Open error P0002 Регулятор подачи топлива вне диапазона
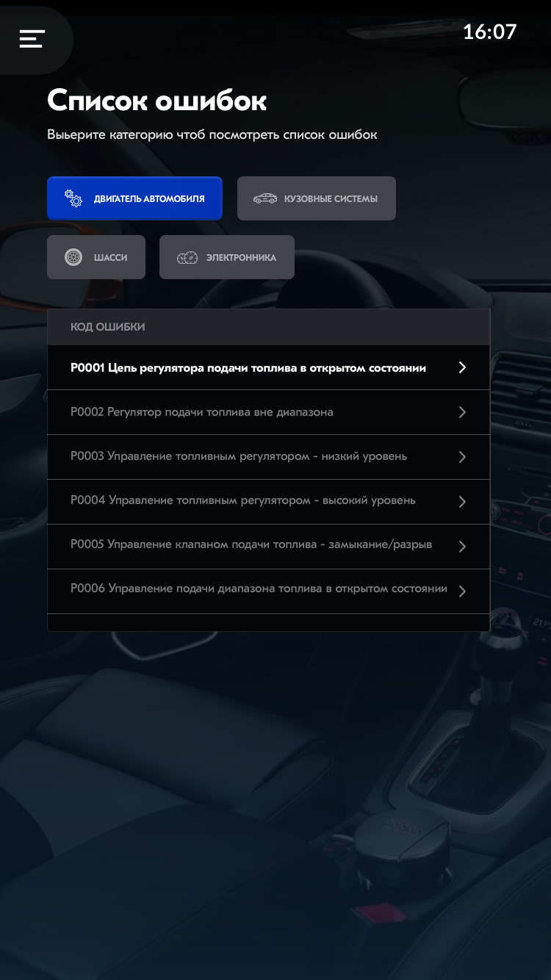 (x=268, y=412)
